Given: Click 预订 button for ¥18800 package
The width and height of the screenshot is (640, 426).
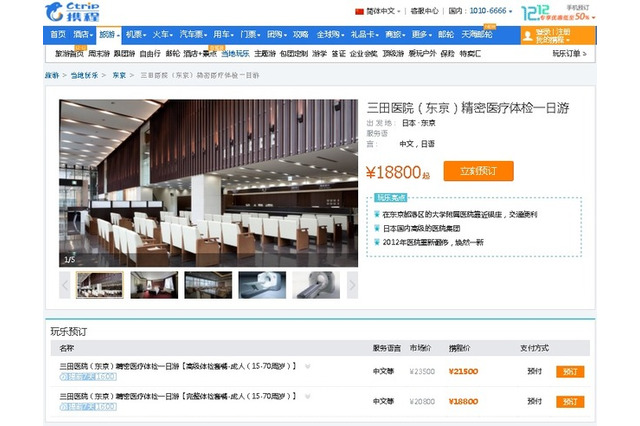Looking at the screenshot, I should (570, 402).
